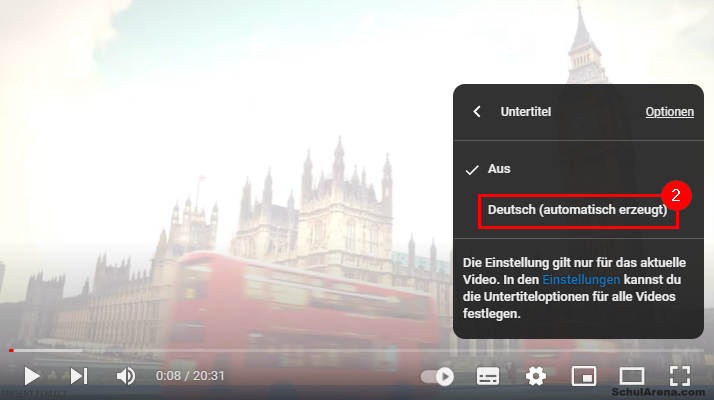Click the 0:08 / 20:31 time display
Screen dimensions: 714x400
(x=190, y=376)
